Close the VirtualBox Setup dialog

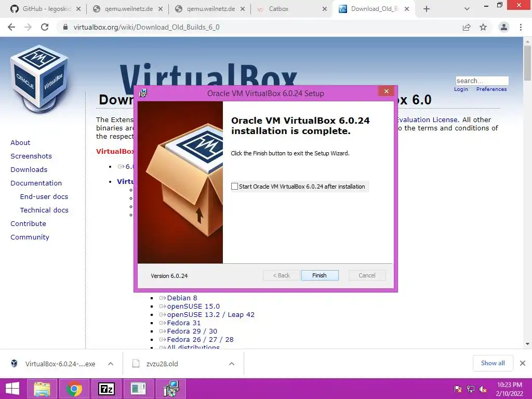386,91
